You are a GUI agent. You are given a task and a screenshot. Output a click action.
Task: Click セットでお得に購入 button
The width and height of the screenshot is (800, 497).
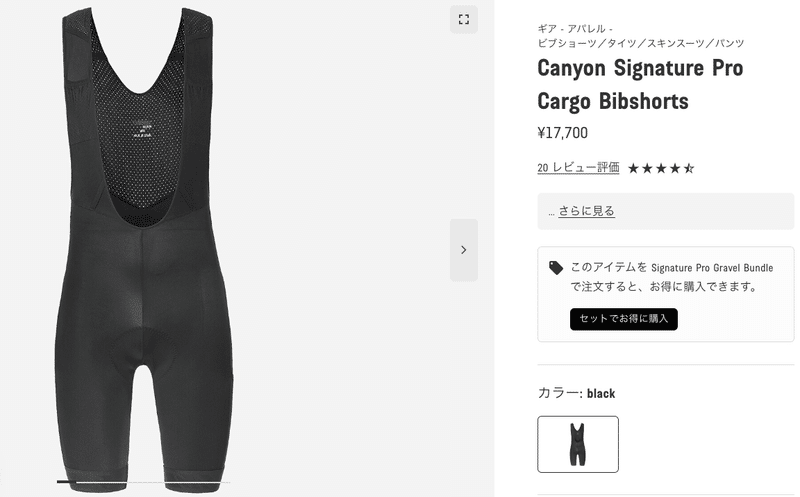(x=623, y=319)
